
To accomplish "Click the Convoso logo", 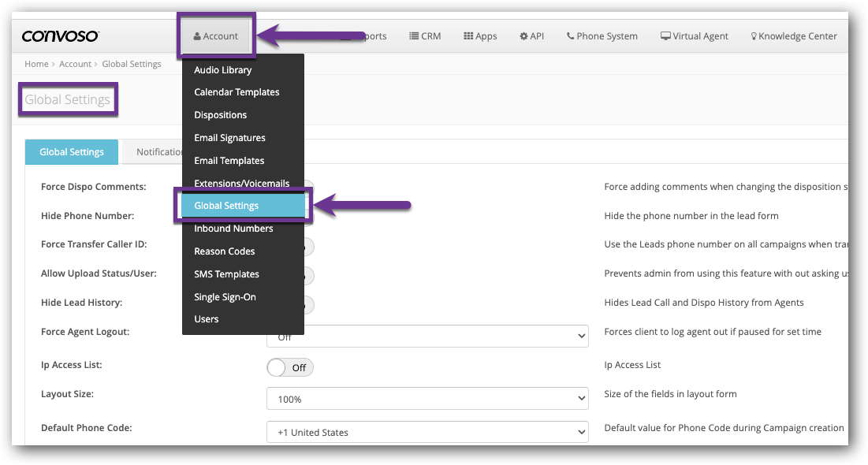I will [60, 36].
